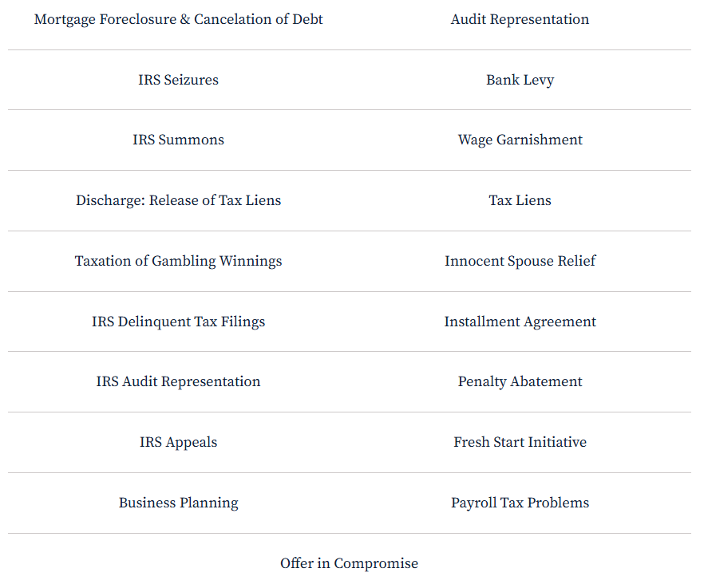Image resolution: width=704 pixels, height=588 pixels.
Task: View the Fresh Start Initiative page
Action: tap(520, 442)
